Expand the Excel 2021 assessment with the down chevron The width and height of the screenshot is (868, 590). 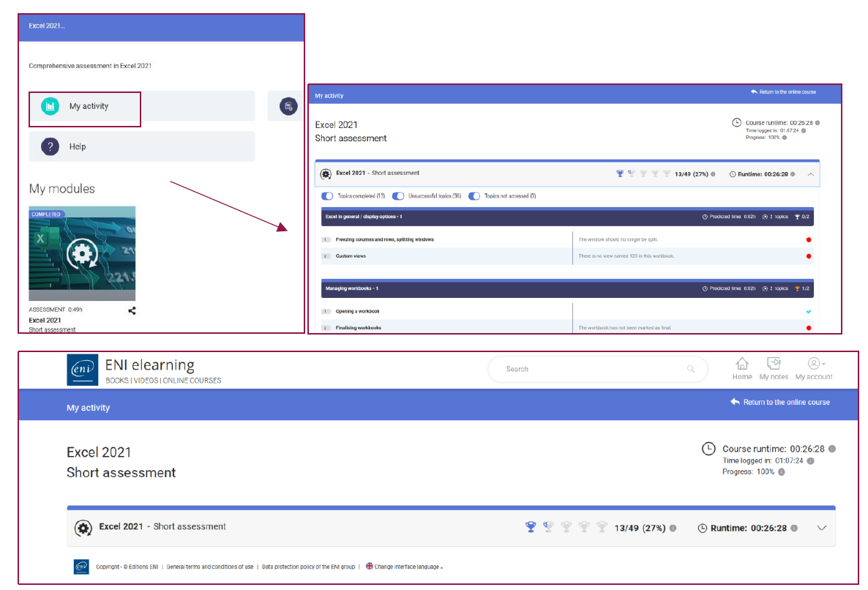tap(821, 528)
